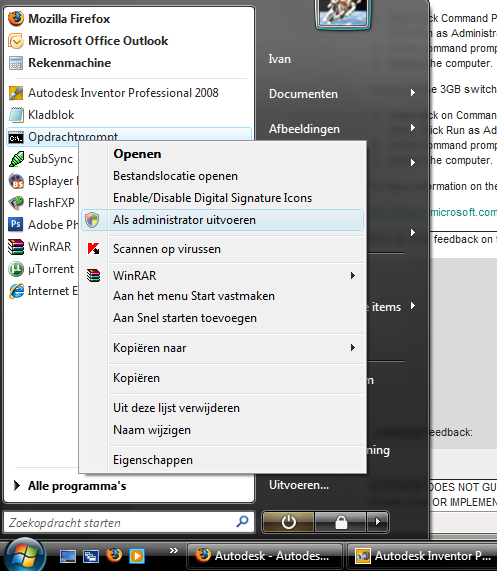Screen dimensions: 497x571
Task: Click the BSplayer icon
Action: coord(16,181)
